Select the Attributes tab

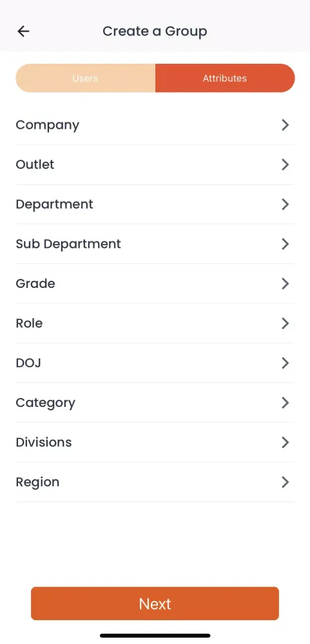click(225, 78)
